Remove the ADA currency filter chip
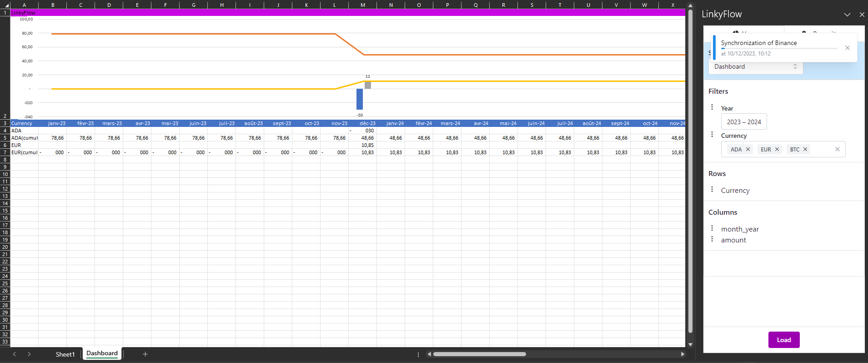The image size is (868, 363). 748,149
